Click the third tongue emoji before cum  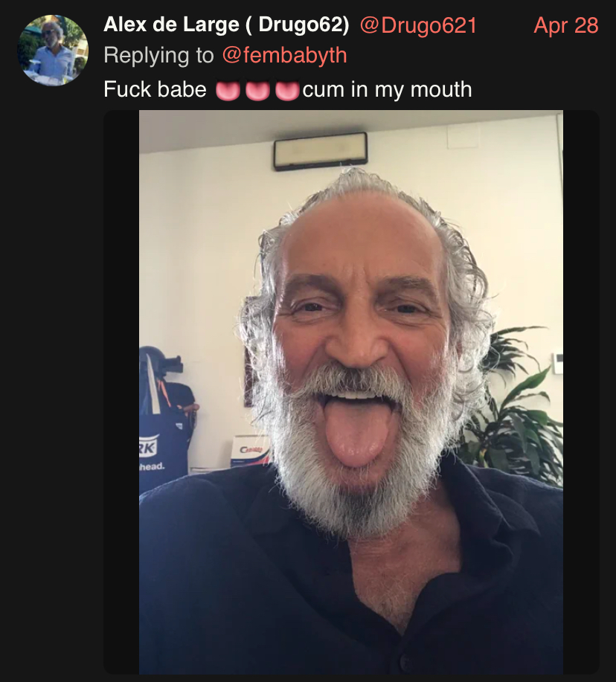tap(287, 91)
